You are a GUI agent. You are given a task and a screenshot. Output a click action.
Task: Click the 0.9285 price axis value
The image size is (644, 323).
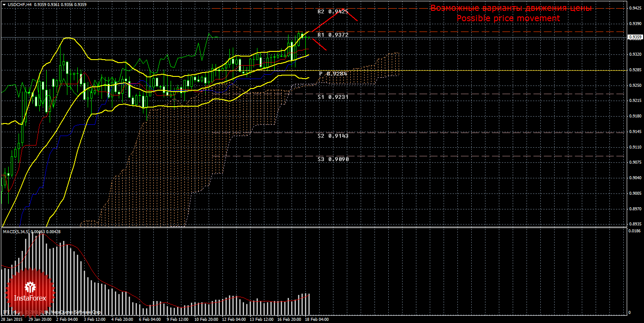pos(635,70)
